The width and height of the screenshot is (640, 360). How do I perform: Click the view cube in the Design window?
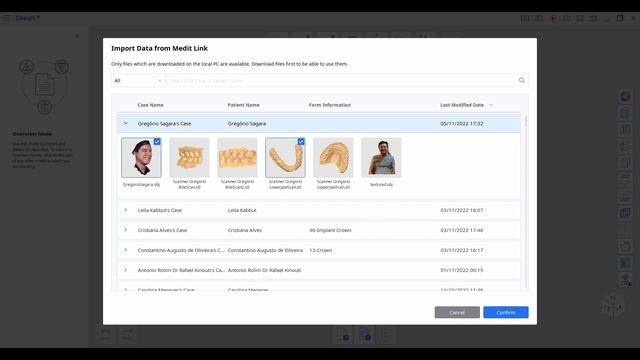613,305
